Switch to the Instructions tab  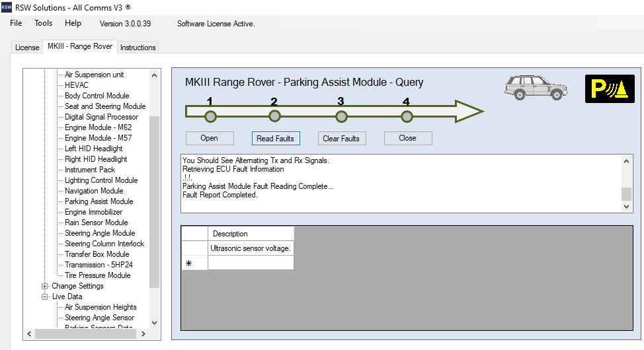[138, 47]
